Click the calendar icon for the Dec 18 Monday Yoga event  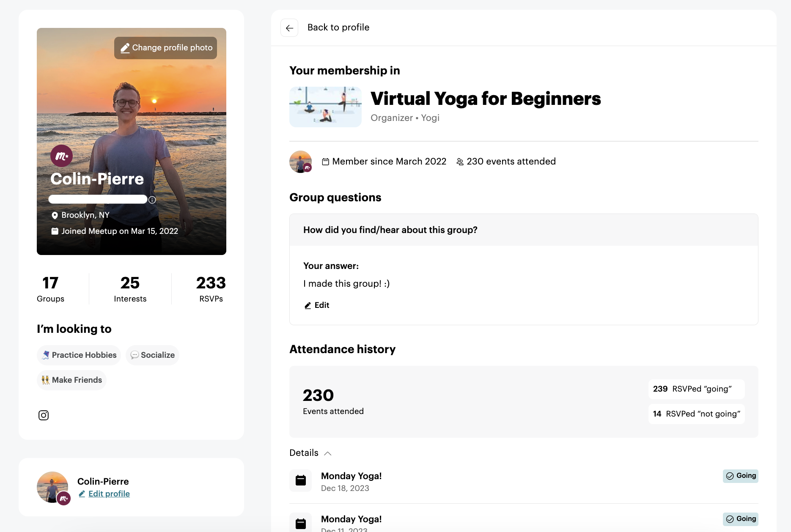coord(300,480)
